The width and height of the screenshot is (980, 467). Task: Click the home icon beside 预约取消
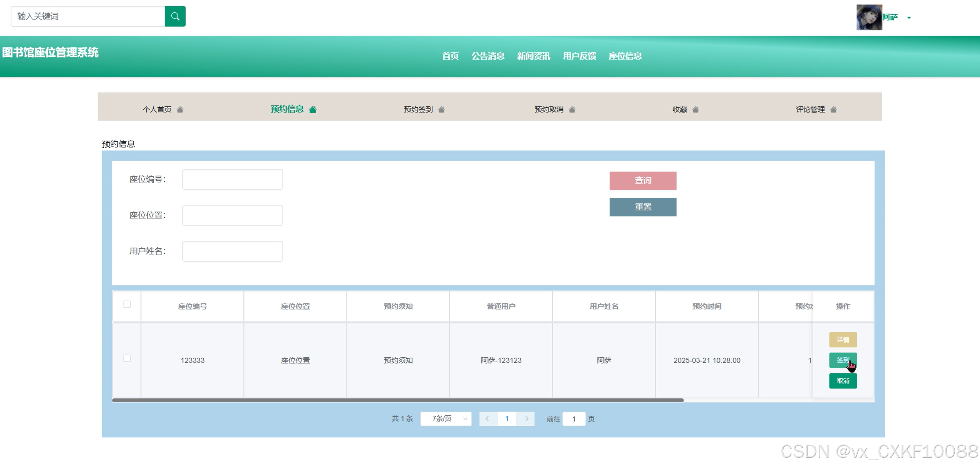[x=572, y=110]
